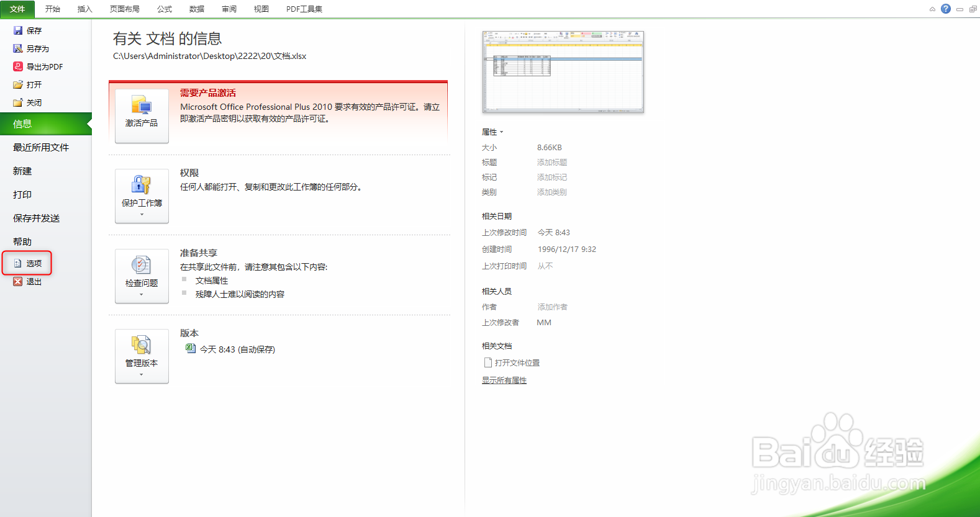Click the last modifier name MM
The image size is (980, 517).
544,323
